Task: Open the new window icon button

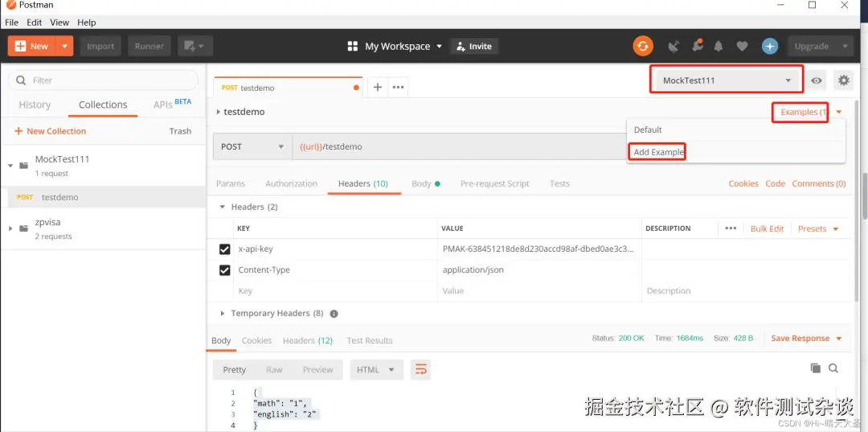Action: tap(194, 47)
